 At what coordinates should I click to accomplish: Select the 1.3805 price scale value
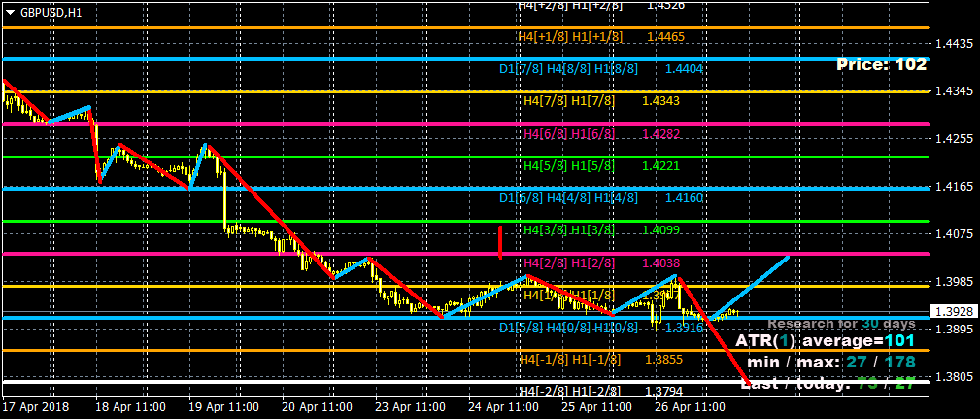[955, 376]
